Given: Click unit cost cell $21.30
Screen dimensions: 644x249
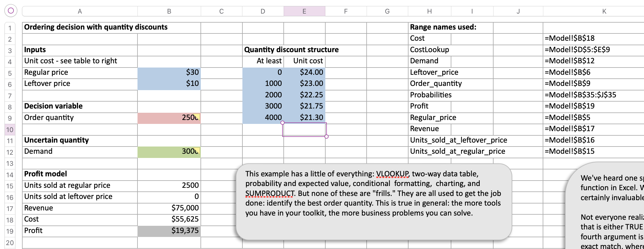Looking at the screenshot, I should (x=305, y=118).
